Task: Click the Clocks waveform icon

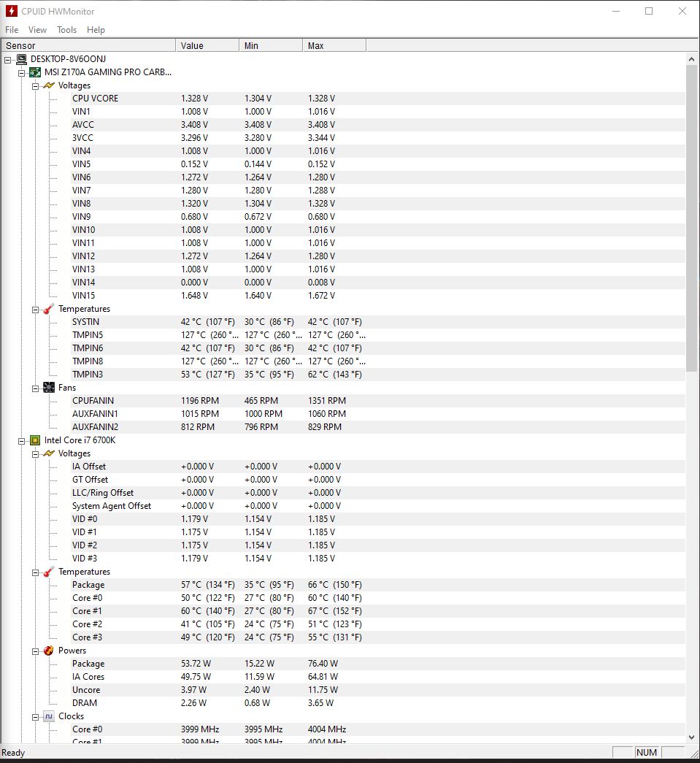Action: [49, 716]
